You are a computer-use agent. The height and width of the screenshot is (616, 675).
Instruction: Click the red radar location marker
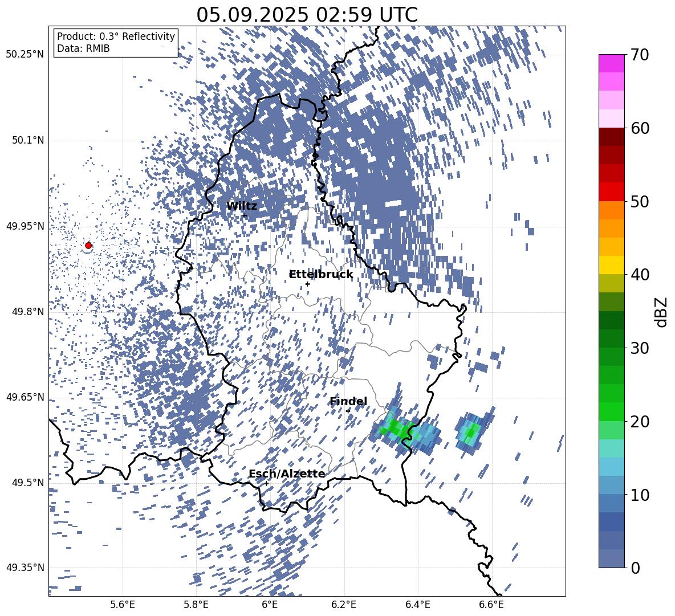tap(88, 246)
